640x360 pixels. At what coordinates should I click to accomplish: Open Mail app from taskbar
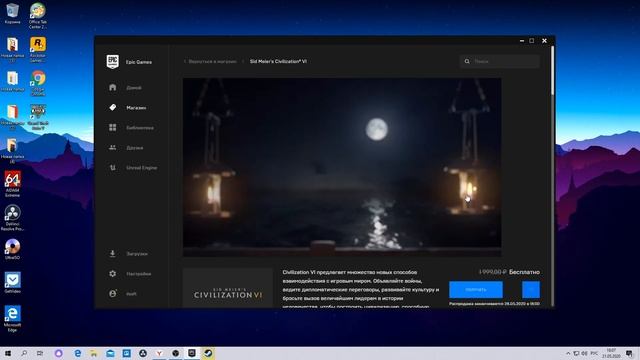[x=110, y=353]
